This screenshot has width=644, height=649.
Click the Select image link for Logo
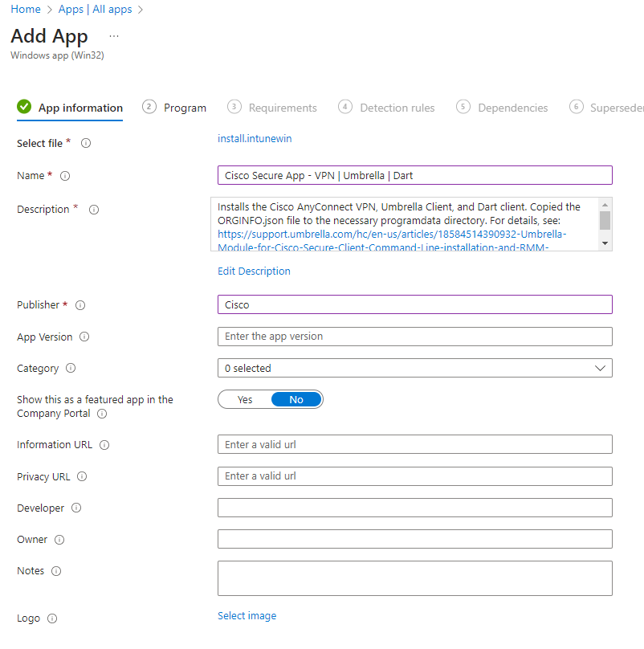pos(247,616)
